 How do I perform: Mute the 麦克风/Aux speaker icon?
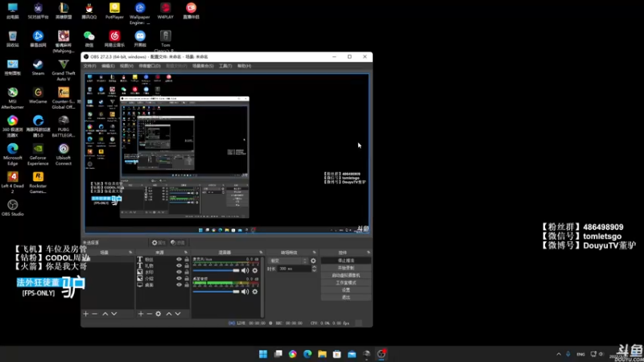[246, 270]
